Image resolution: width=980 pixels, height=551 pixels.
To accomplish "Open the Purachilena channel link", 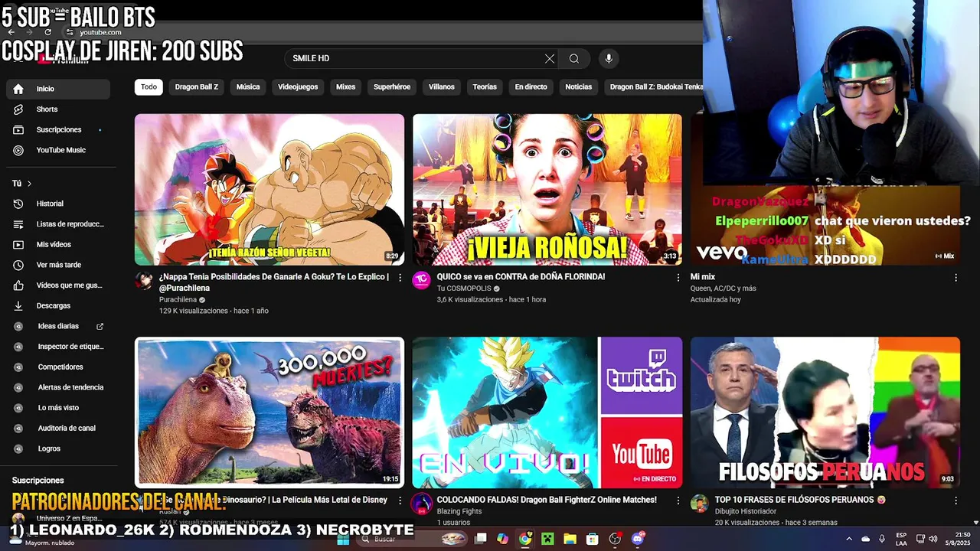I will point(178,300).
